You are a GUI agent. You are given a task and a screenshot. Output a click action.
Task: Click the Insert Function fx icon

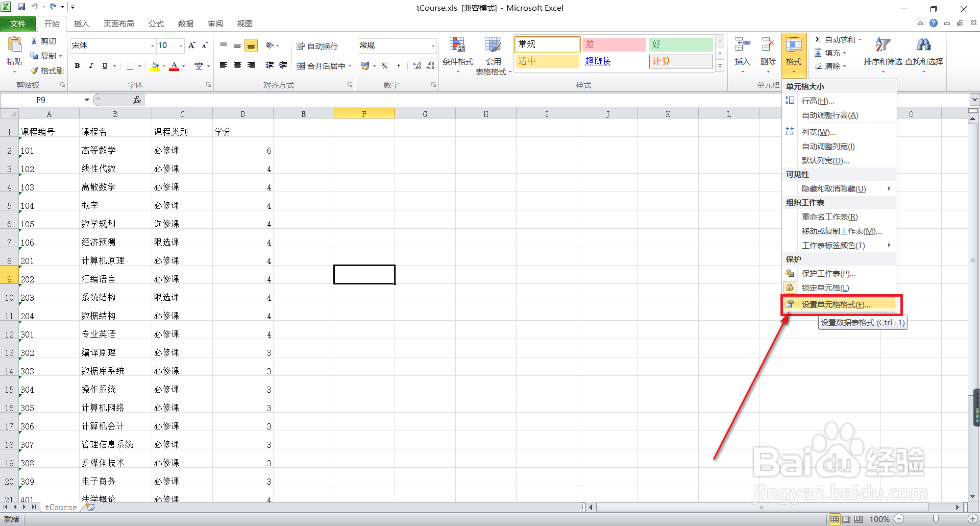tap(137, 100)
